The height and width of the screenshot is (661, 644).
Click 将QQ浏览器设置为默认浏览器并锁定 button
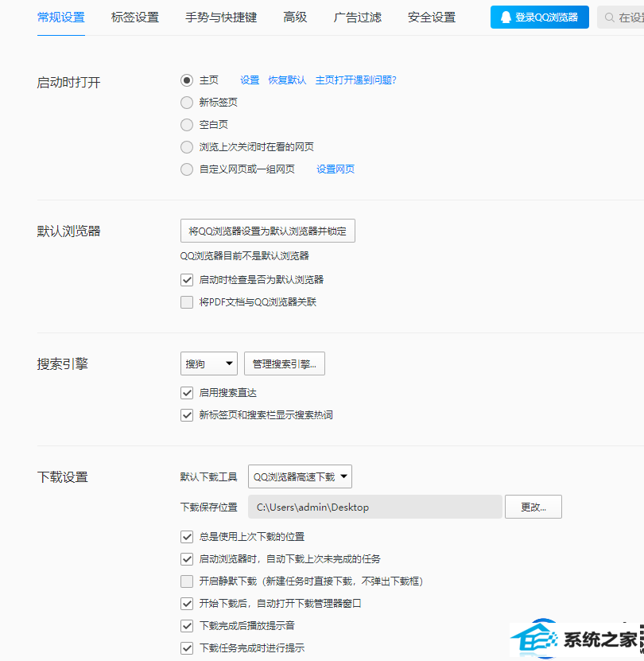tap(268, 231)
